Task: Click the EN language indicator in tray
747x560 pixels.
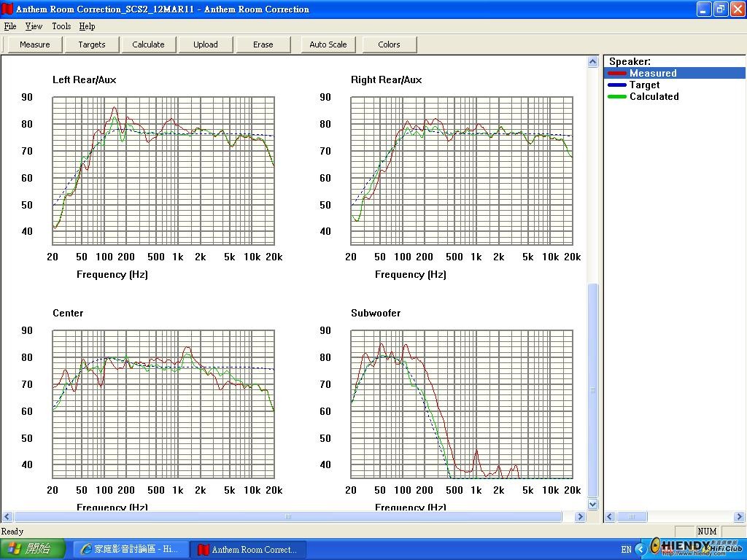Action: click(x=627, y=550)
